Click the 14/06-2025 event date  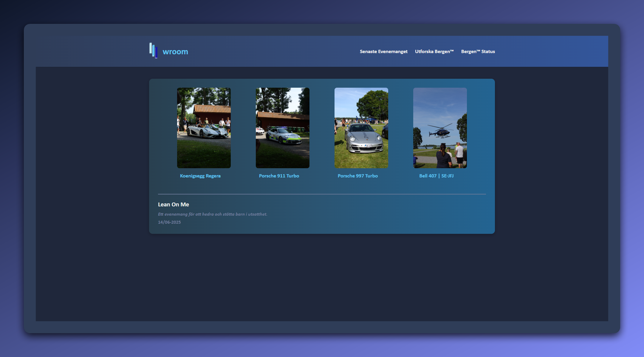pyautogui.click(x=169, y=222)
